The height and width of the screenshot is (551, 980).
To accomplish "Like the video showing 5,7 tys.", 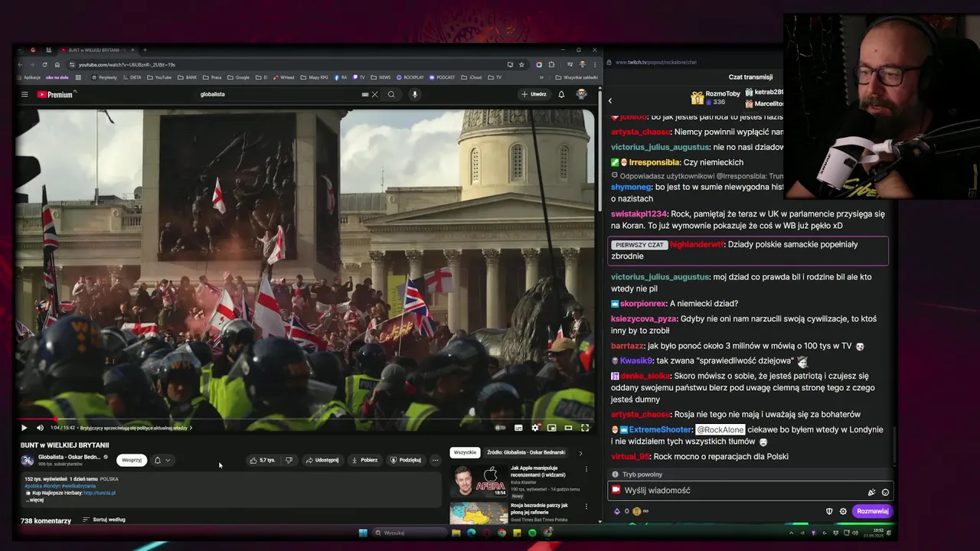I will click(262, 460).
